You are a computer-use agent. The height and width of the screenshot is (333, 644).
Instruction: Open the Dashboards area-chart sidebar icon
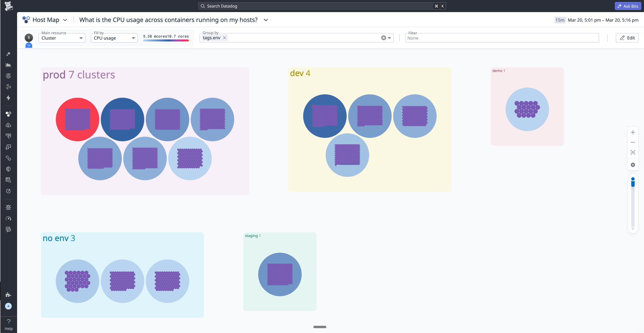tap(8, 65)
